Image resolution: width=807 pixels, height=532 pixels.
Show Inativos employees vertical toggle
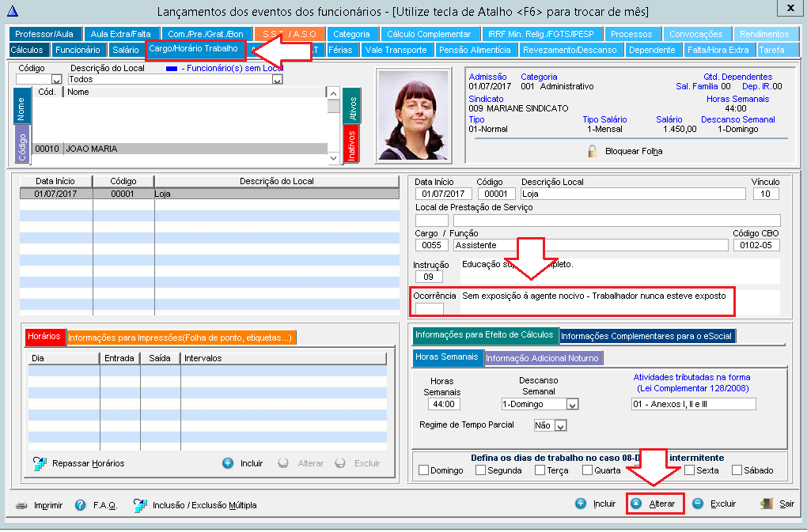click(x=351, y=145)
